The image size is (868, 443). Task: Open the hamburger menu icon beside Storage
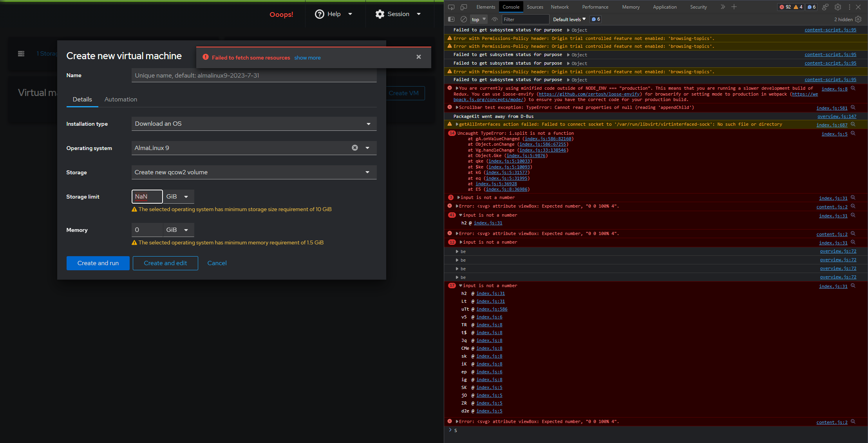[21, 54]
